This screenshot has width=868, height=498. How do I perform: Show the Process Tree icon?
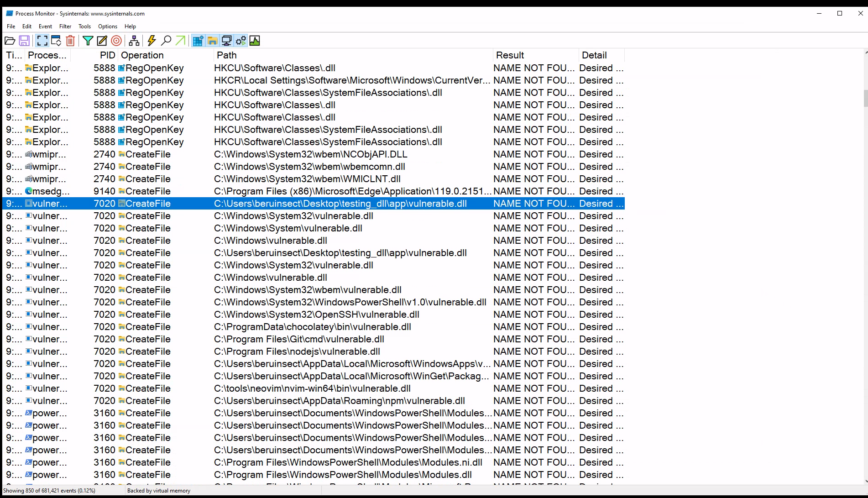134,41
